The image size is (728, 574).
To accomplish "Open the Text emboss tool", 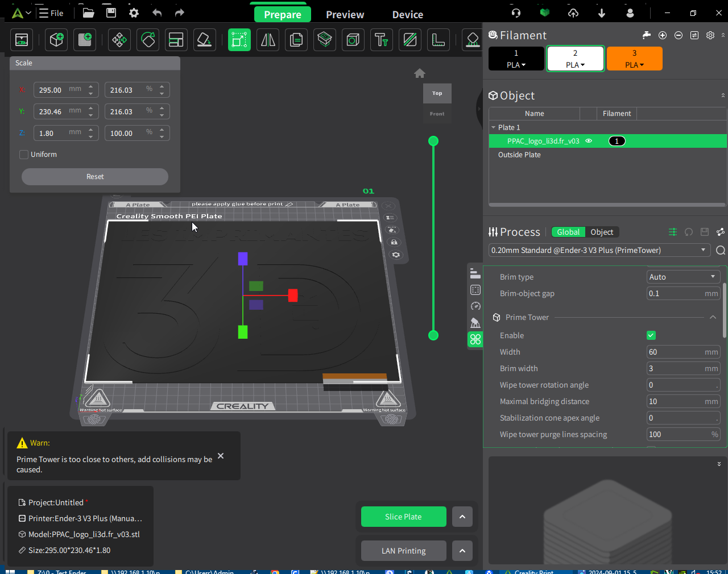I will [x=381, y=40].
